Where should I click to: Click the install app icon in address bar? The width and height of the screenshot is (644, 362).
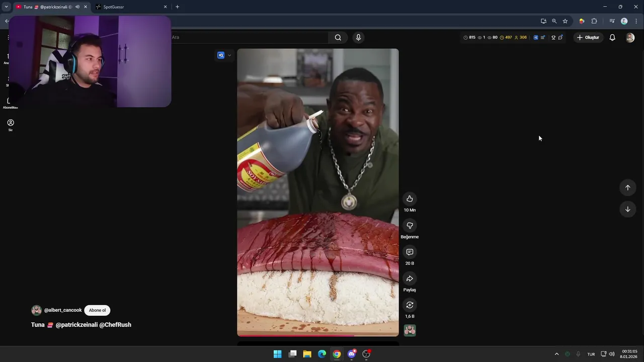point(543,21)
